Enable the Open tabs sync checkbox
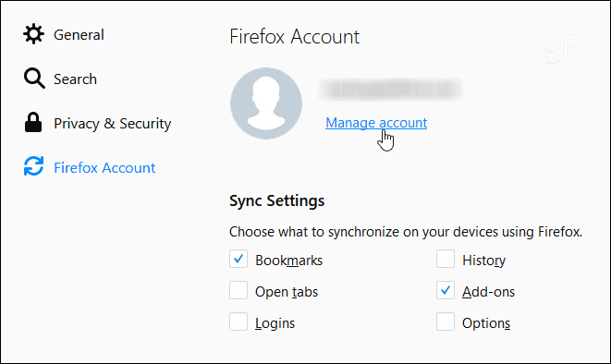This screenshot has width=611, height=364. pos(238,290)
